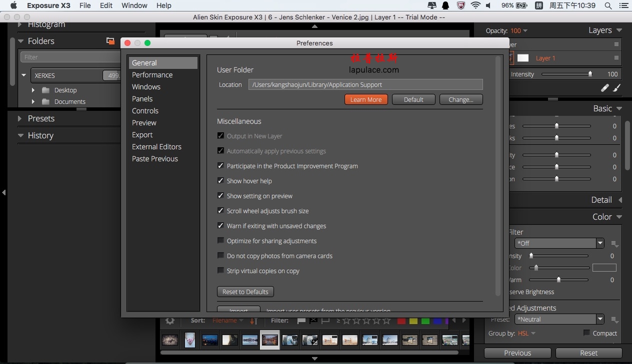
Task: Filter by one star rating
Action: point(346,321)
